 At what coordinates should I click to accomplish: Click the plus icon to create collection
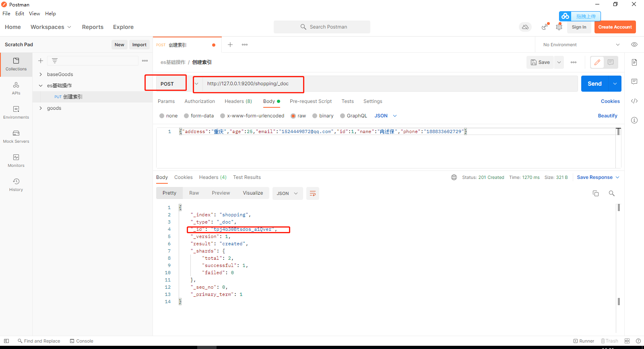(x=41, y=61)
